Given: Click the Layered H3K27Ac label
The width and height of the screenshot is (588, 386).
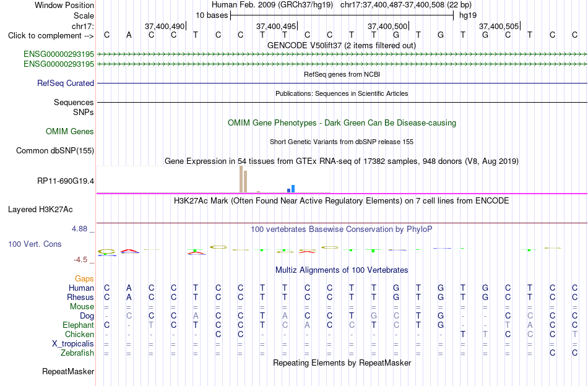Looking at the screenshot, I should pyautogui.click(x=40, y=210).
